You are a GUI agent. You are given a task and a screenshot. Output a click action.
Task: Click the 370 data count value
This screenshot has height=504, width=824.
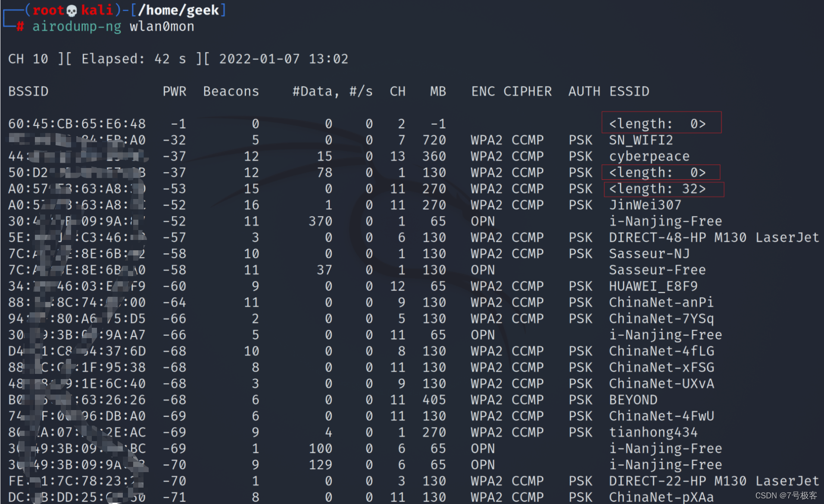tap(320, 221)
